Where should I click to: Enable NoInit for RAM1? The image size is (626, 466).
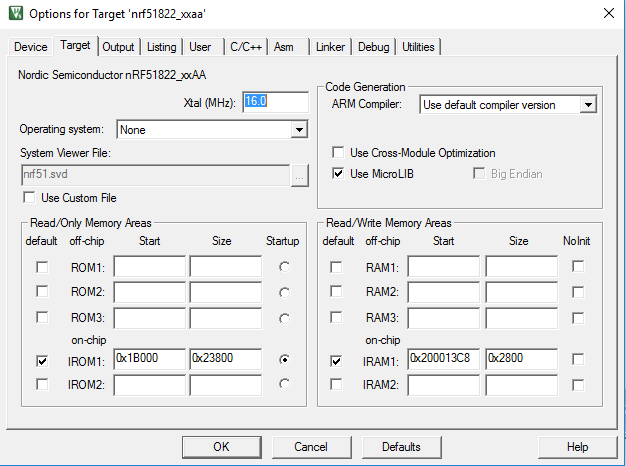pyautogui.click(x=578, y=266)
